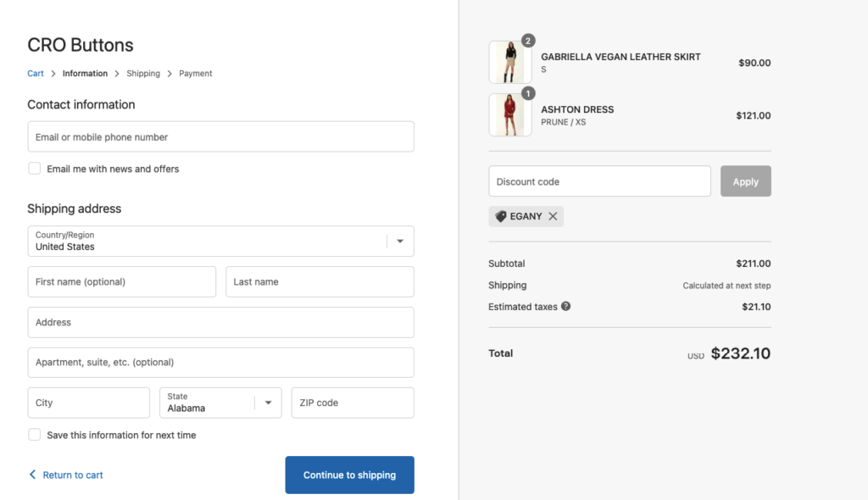The image size is (868, 500).
Task: Select the Payment breadcrumb step
Action: (196, 73)
